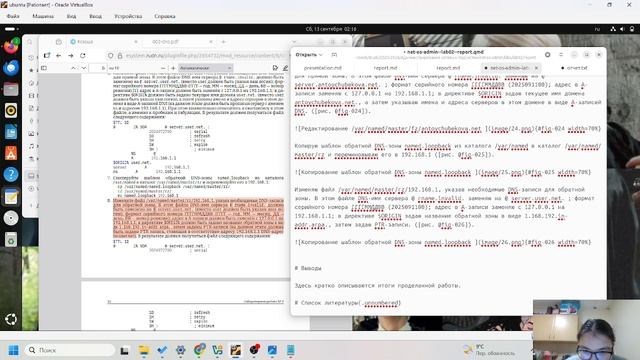The width and height of the screenshot is (640, 360).
Task: Open Text Editor view options gear
Action: pos(547,54)
